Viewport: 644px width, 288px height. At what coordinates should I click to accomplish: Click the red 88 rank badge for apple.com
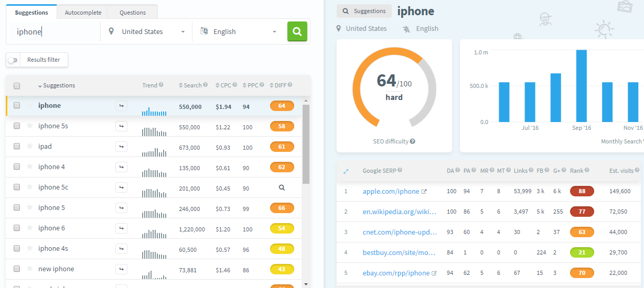[x=582, y=191]
